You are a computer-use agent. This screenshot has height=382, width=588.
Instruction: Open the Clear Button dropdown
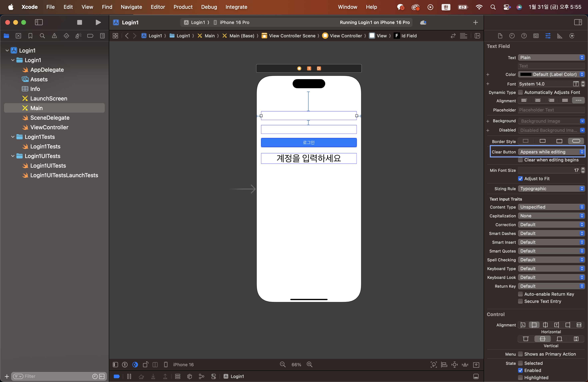click(x=551, y=152)
